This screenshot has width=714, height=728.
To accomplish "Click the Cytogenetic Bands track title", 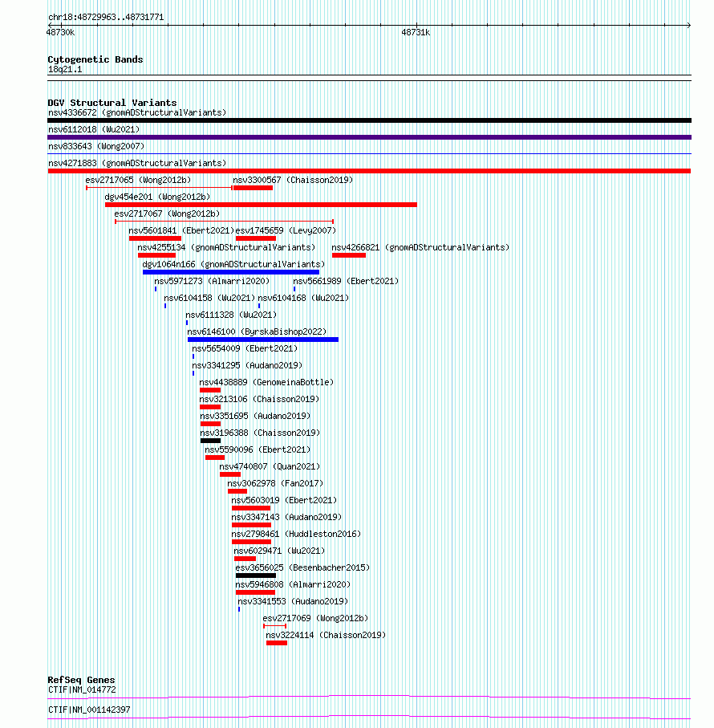I will point(95,59).
